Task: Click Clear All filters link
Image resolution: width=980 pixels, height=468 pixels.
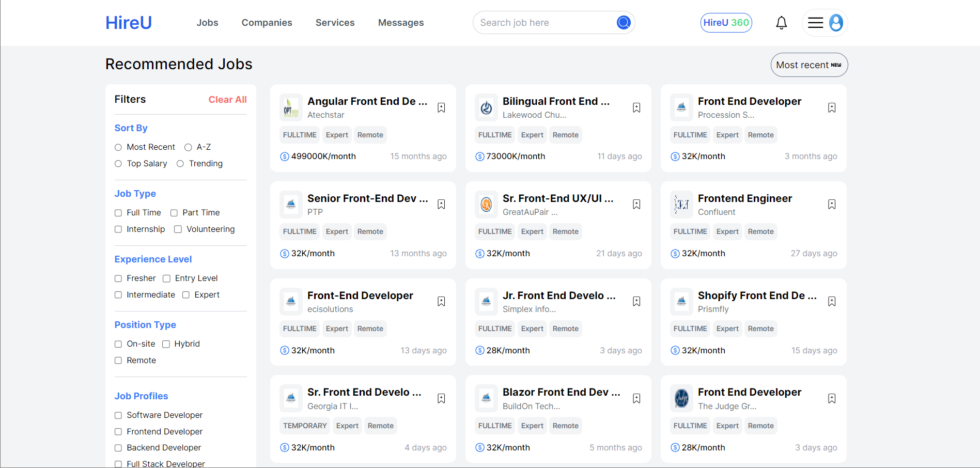Action: point(227,100)
